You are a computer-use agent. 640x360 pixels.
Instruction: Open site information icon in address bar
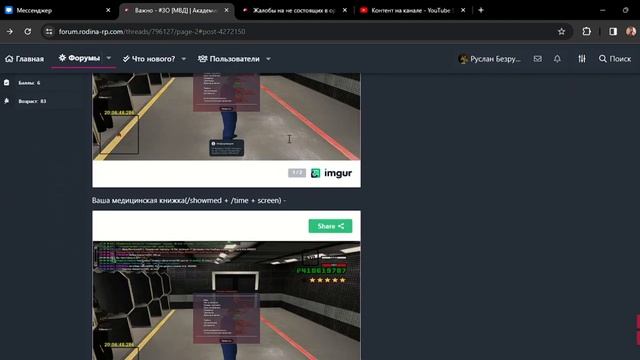point(49,31)
